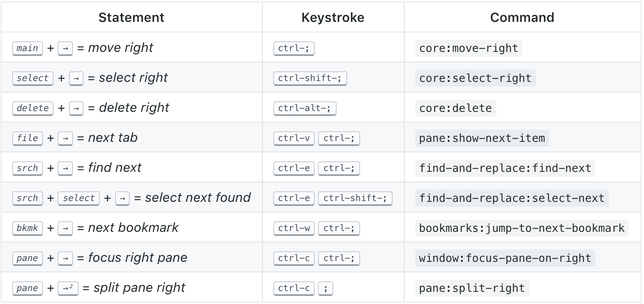
Task: Click the bookmarks:jump-to-next-bookmark command
Action: 522,228
